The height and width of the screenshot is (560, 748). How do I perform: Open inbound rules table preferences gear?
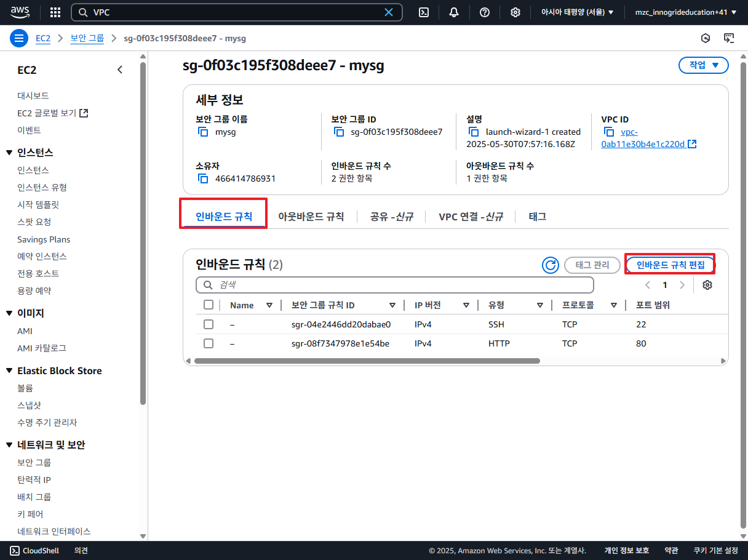click(707, 285)
